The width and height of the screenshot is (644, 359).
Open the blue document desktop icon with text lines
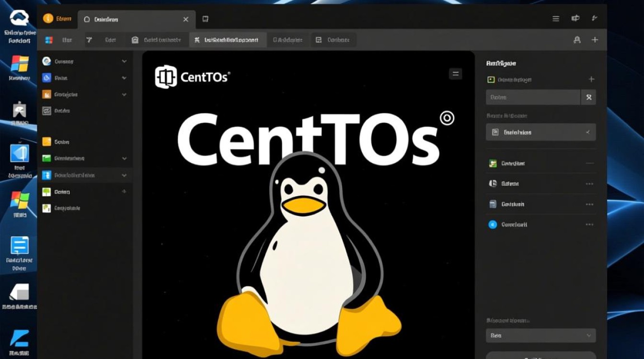click(x=20, y=246)
